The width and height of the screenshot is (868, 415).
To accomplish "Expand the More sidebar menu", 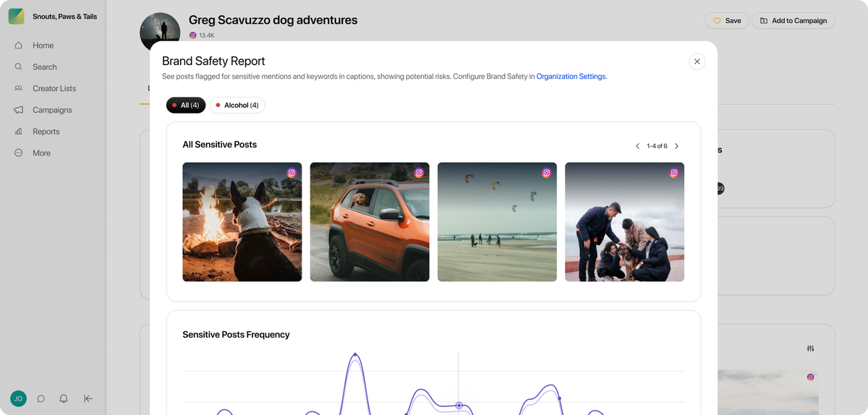I will pos(41,153).
